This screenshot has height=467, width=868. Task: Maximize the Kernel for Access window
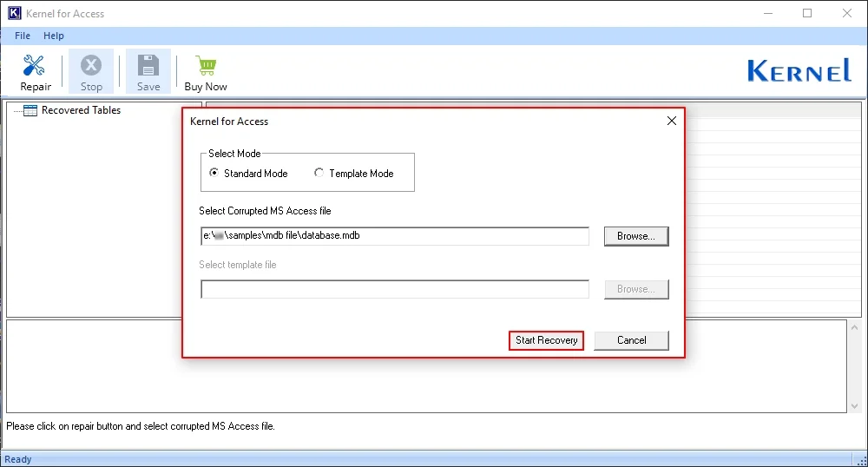(x=807, y=13)
